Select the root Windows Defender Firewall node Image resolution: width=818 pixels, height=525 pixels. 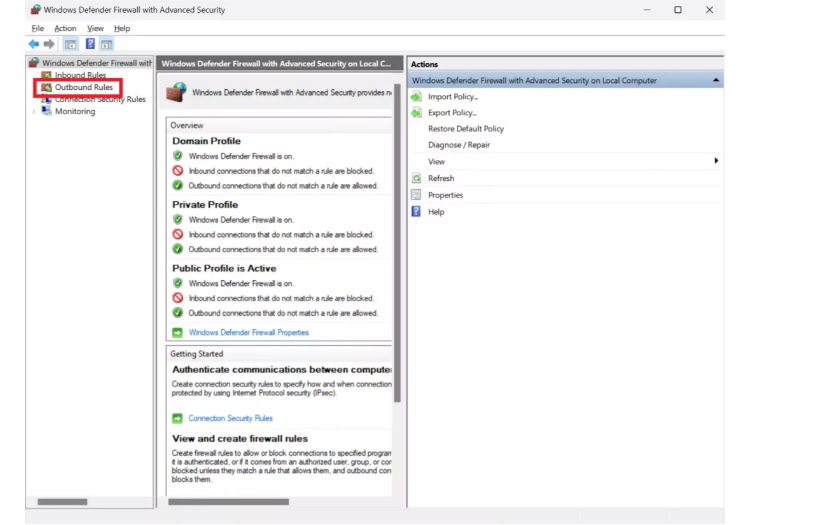97,63
